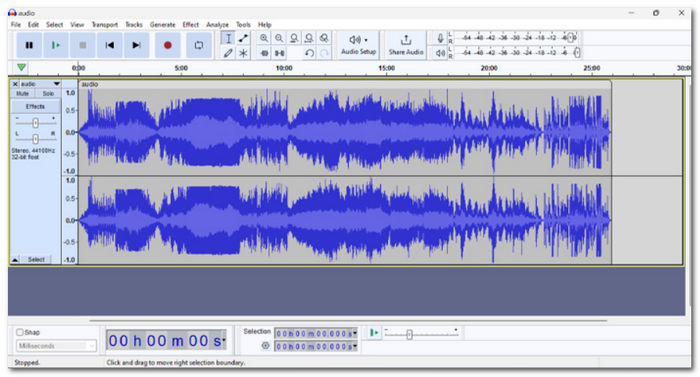The image size is (700, 377).
Task: Start recording with the red Record button
Action: click(167, 45)
